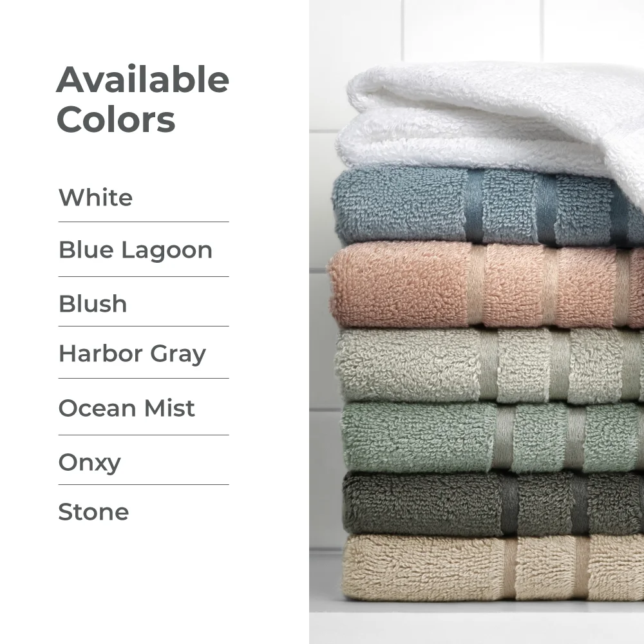
Task: Click the divider line below Blue Lagoon
Action: pyautogui.click(x=144, y=276)
